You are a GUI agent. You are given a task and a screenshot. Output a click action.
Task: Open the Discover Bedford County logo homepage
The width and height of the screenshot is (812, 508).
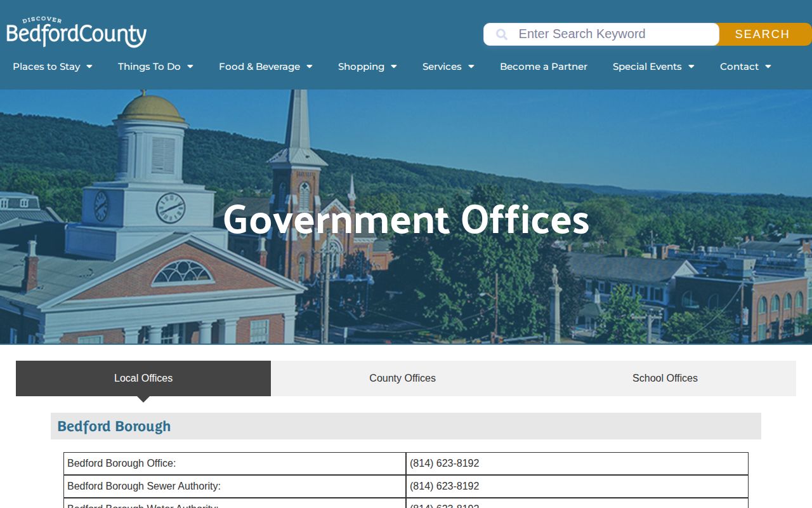point(76,32)
